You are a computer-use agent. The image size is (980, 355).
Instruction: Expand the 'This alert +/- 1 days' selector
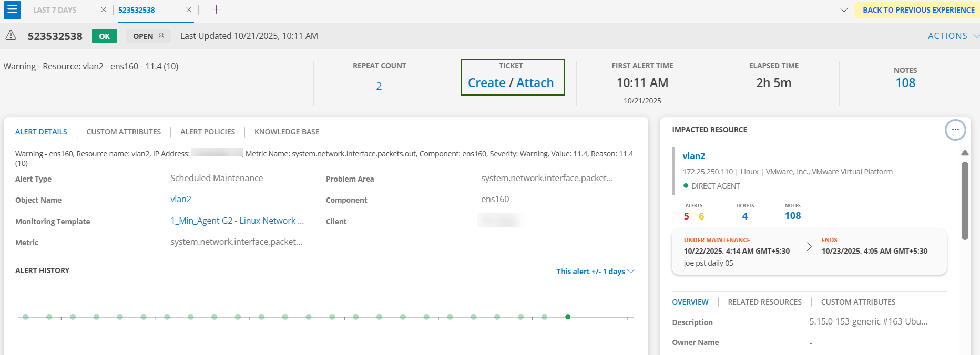[x=595, y=272]
